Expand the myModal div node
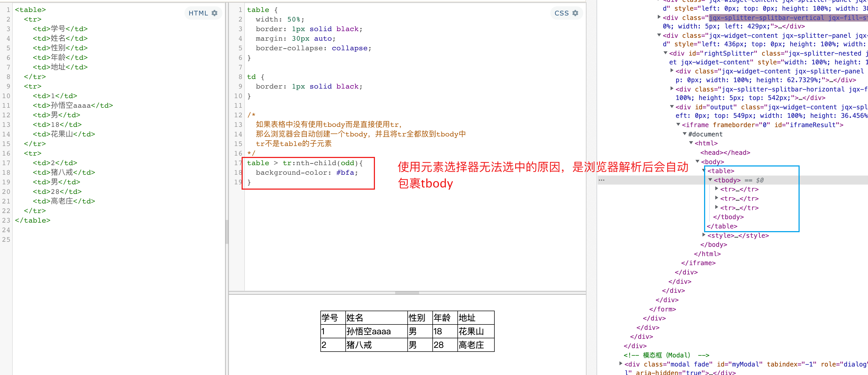The image size is (868, 375). (x=621, y=364)
